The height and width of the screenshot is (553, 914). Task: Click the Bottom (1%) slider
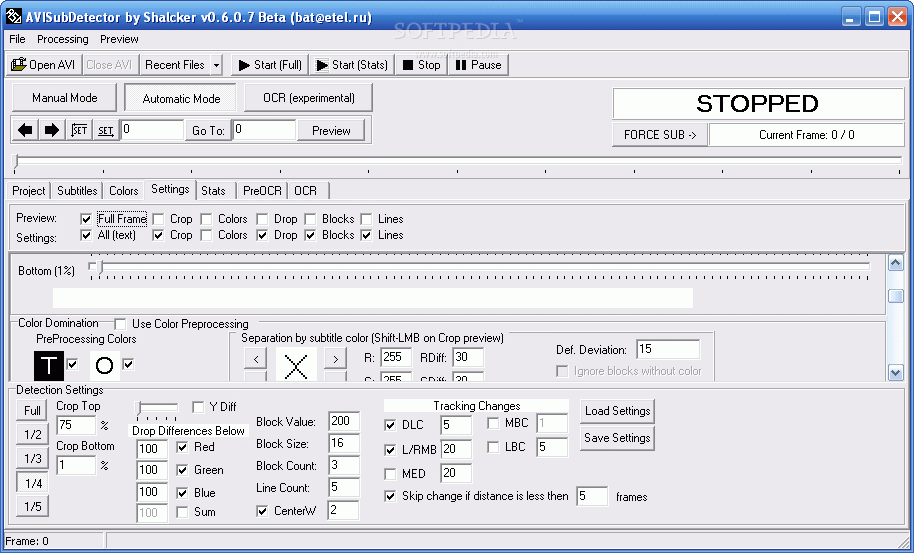point(480,267)
